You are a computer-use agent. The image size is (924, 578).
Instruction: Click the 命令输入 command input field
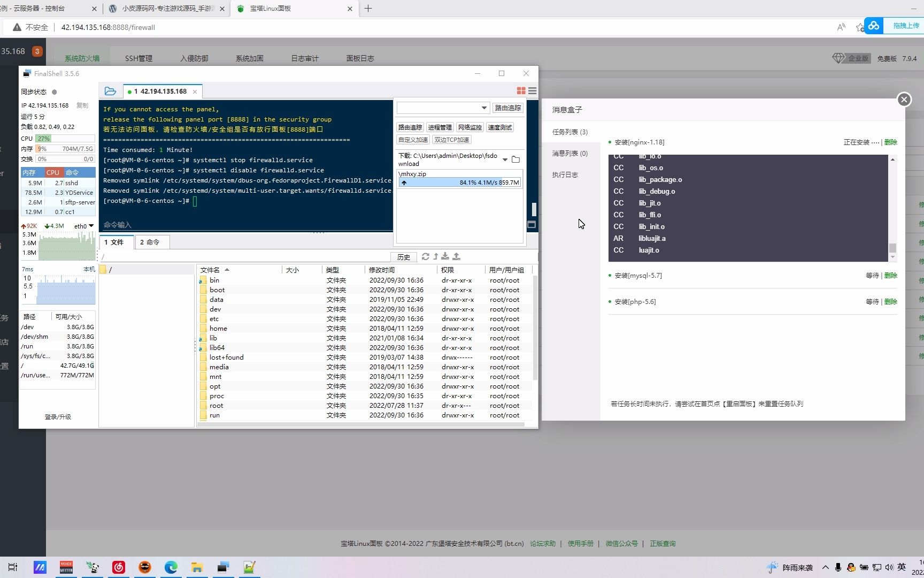(x=246, y=225)
